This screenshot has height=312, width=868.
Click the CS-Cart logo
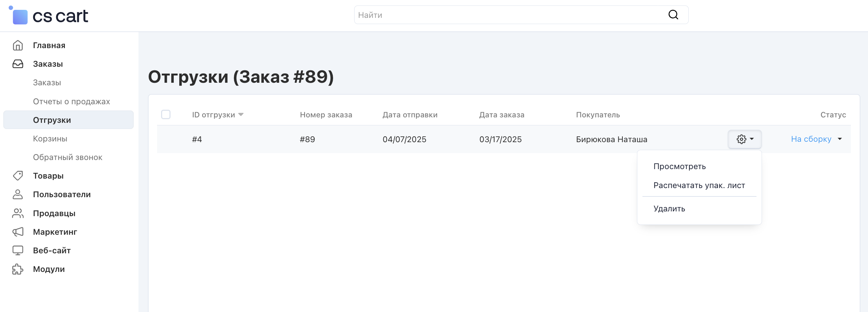[48, 16]
